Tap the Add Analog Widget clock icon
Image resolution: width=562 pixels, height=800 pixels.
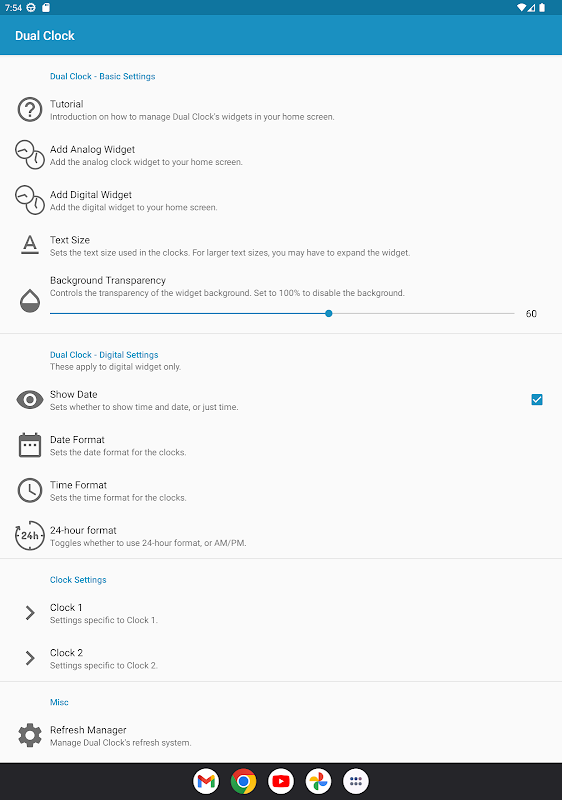[30, 155]
